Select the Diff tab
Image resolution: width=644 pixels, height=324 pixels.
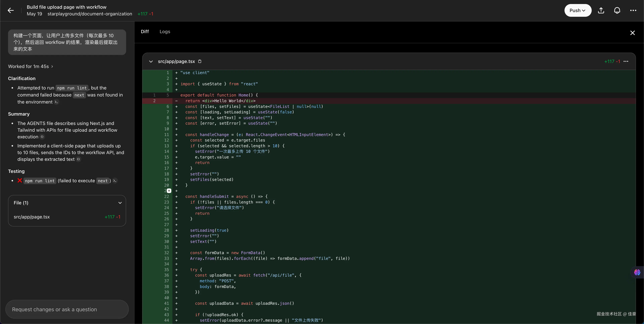coord(145,31)
